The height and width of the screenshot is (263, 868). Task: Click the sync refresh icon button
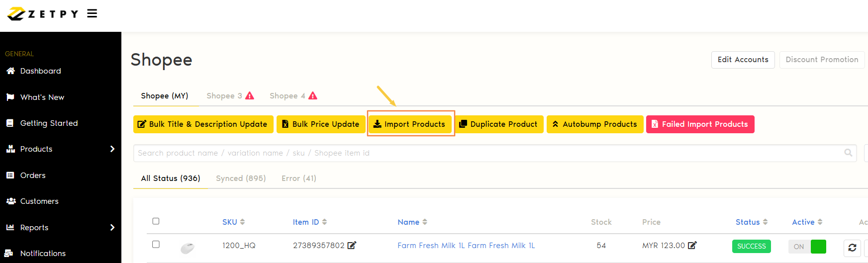(x=852, y=247)
